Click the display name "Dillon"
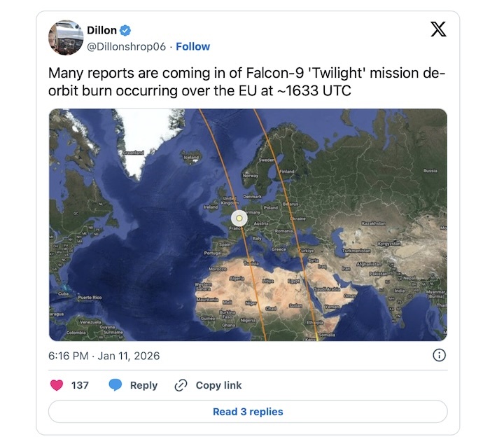This screenshot has width=504, height=444. (101, 30)
